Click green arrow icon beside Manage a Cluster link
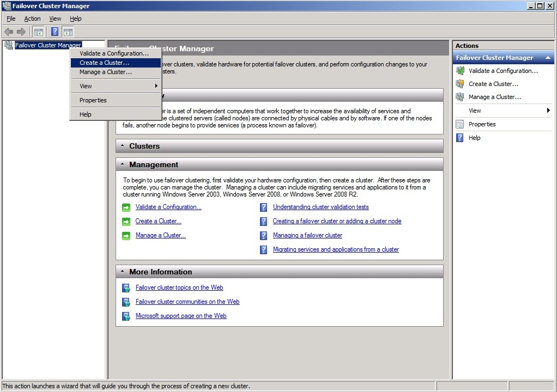This screenshot has height=392, width=557. pyautogui.click(x=126, y=236)
